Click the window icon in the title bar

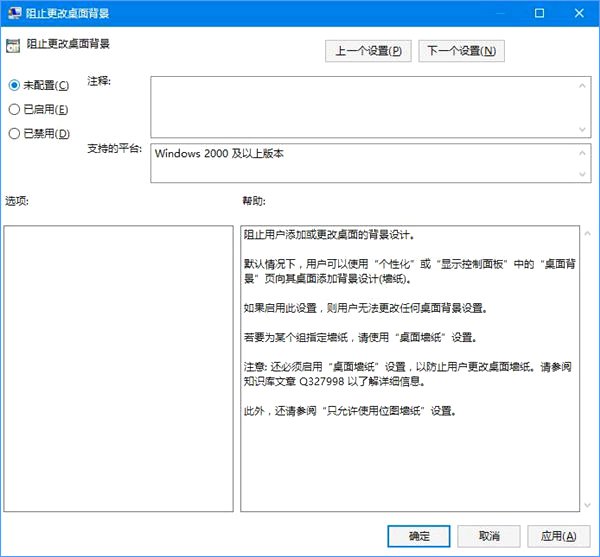point(12,13)
